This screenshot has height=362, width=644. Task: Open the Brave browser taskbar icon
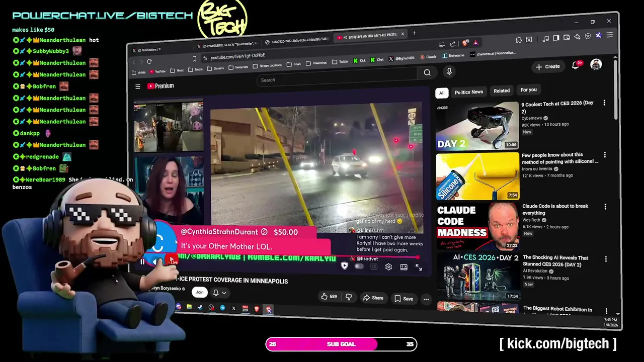click(257, 309)
